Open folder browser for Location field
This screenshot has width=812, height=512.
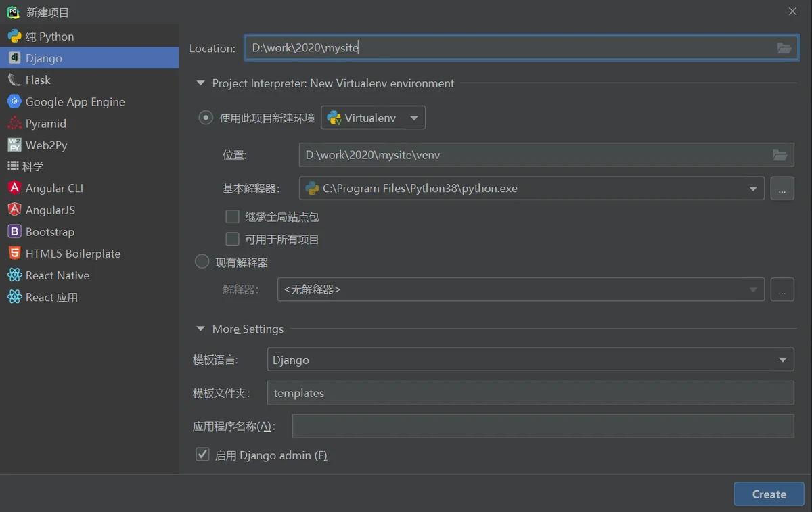784,48
